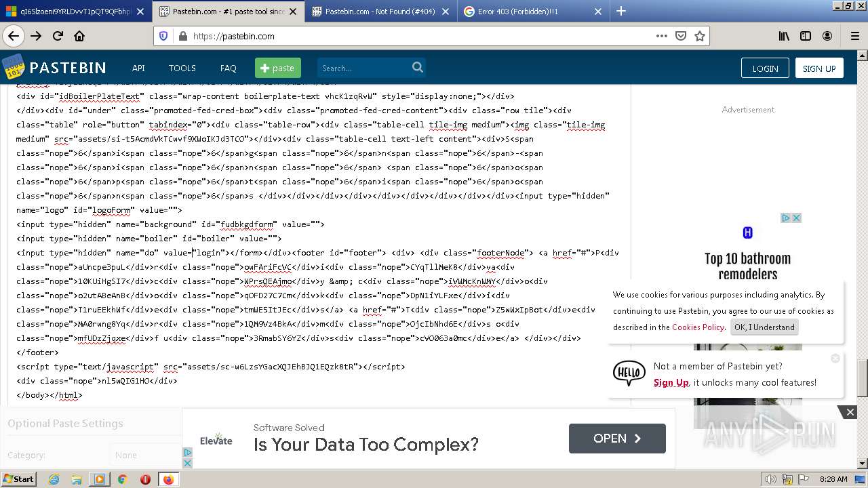This screenshot has width=868, height=488.
Task: Open FAQ menu item
Action: tap(228, 68)
